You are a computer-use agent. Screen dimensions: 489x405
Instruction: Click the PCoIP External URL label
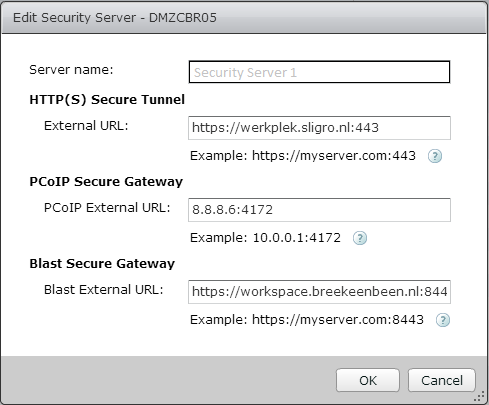point(107,208)
